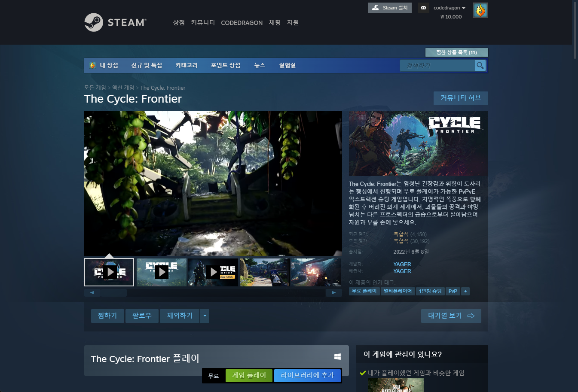Click developer YAGER link

click(x=402, y=264)
